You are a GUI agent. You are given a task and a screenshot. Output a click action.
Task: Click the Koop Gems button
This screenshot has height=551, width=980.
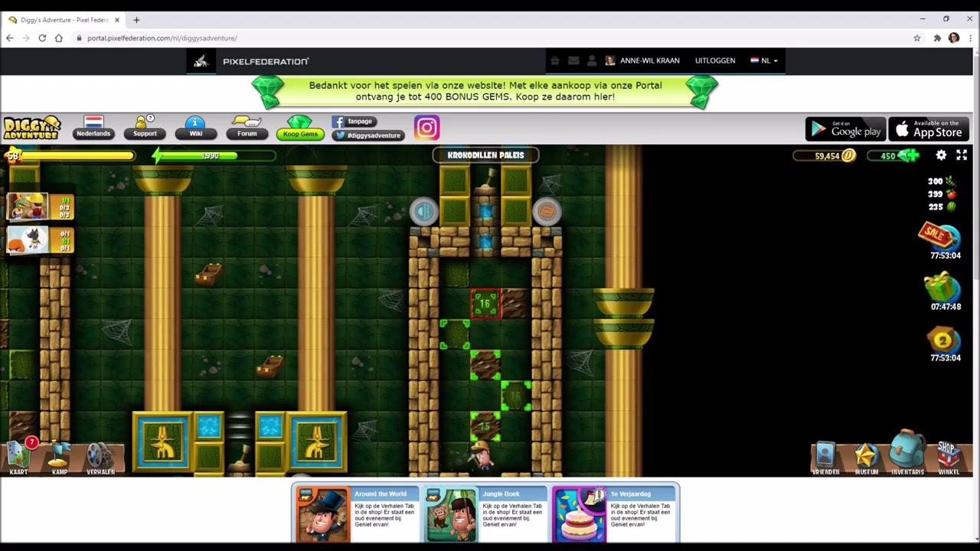coord(300,129)
